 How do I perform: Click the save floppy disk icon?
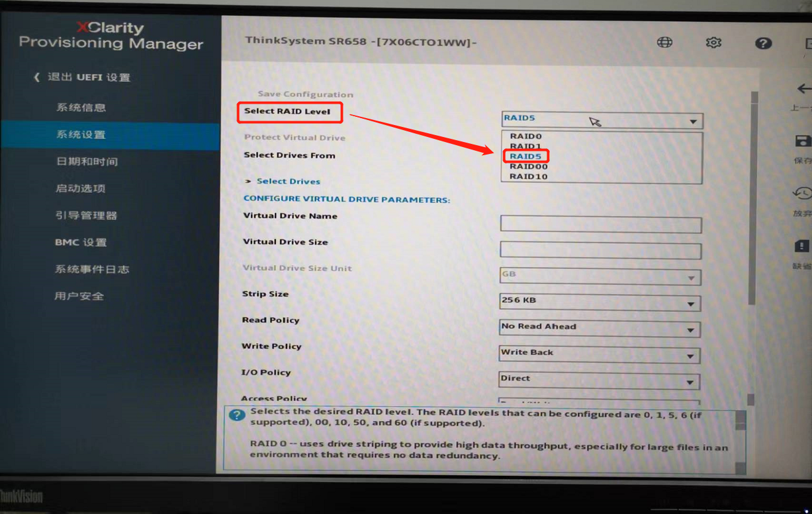tap(803, 141)
